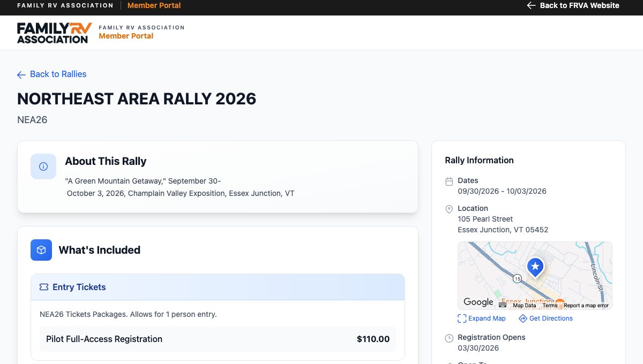Click the location pin icon next to Location
Screen dimensions: 643x364
(449, 209)
